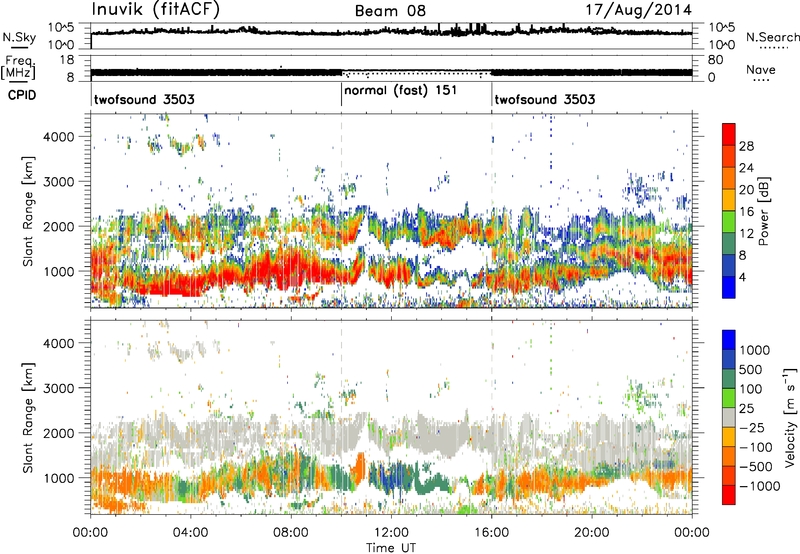Viewport: 800px width, 554px height.
Task: Click the '1000' slant range tick of velocity panel
Action: tap(59, 478)
